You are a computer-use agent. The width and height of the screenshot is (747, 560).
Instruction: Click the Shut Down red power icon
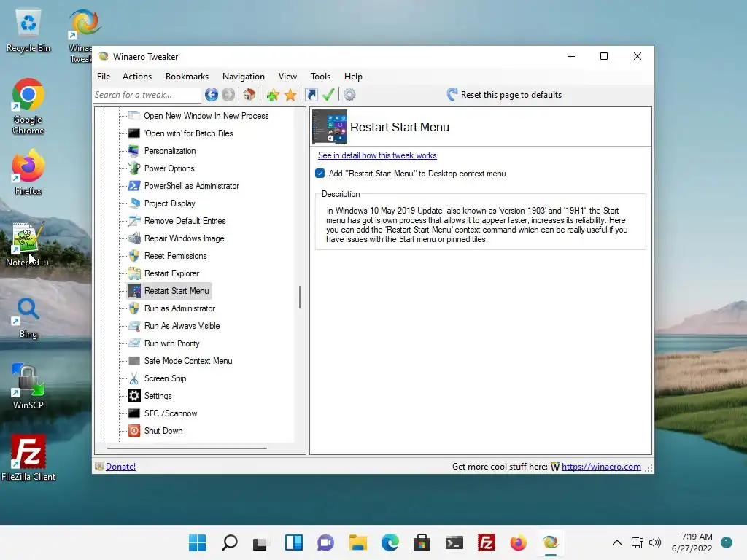click(134, 431)
